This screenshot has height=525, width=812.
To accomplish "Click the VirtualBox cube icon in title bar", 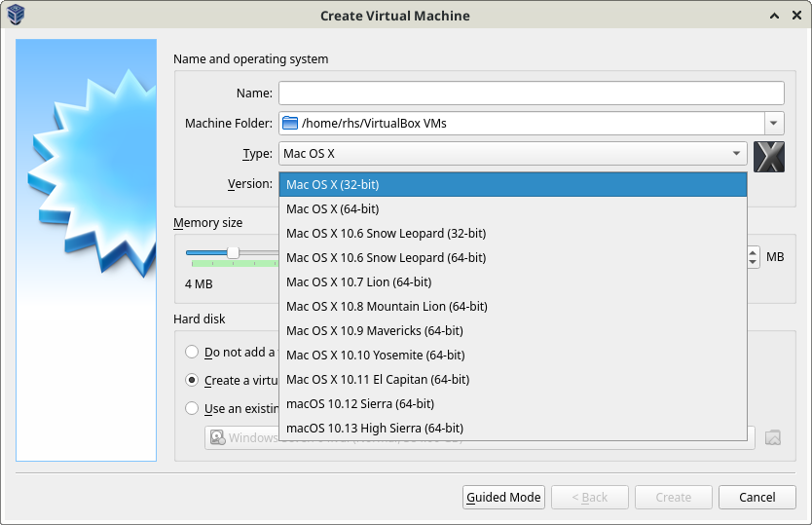I will [16, 15].
